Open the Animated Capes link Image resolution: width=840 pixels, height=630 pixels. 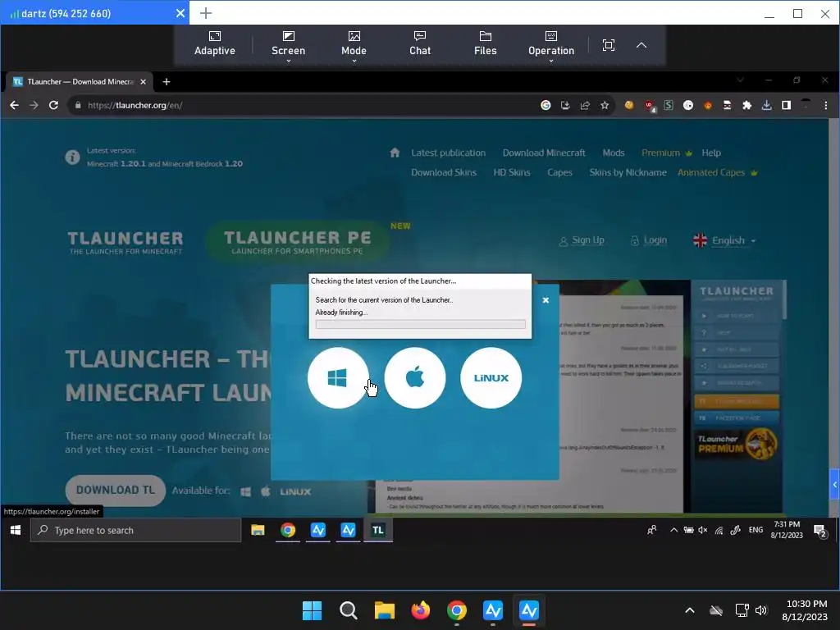tap(717, 172)
